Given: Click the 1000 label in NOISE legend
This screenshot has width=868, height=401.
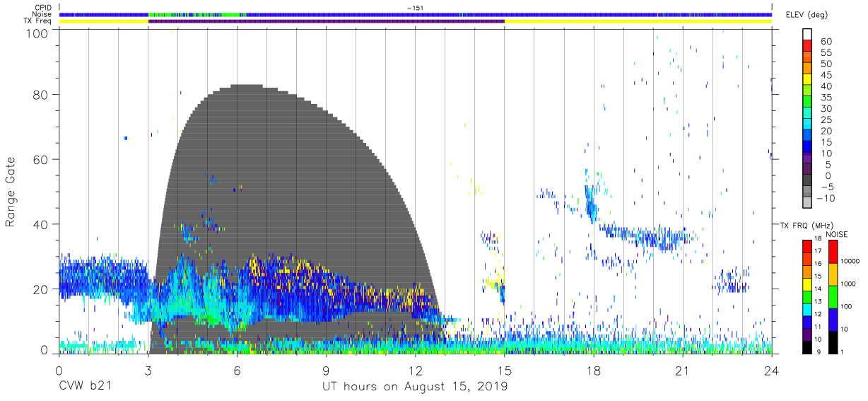Looking at the screenshot, I should (x=848, y=284).
